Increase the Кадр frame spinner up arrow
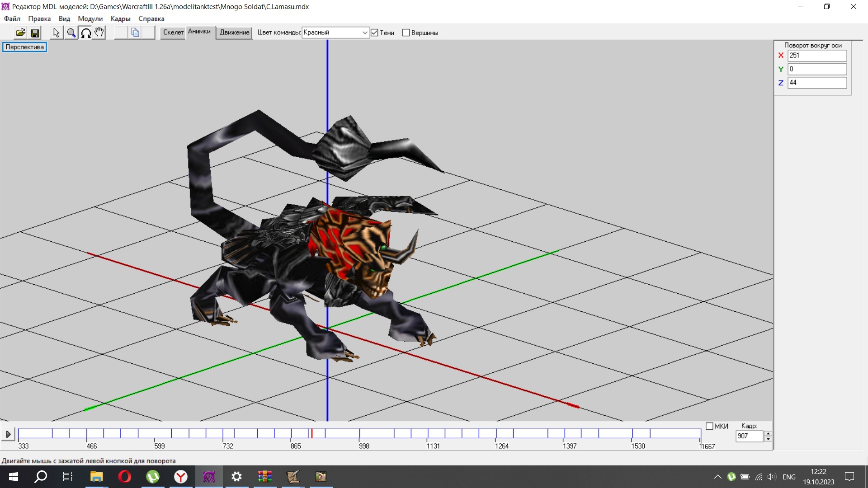Image resolution: width=868 pixels, height=488 pixels. [768, 433]
